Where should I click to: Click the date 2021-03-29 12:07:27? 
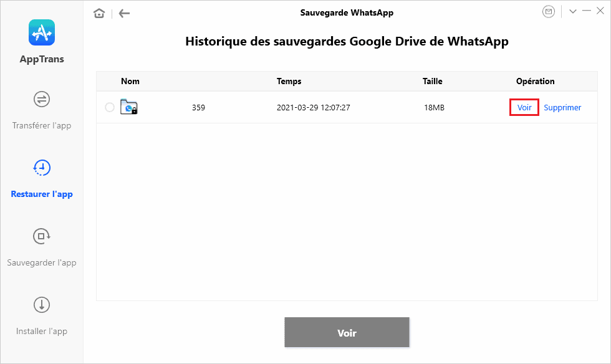pyautogui.click(x=313, y=108)
